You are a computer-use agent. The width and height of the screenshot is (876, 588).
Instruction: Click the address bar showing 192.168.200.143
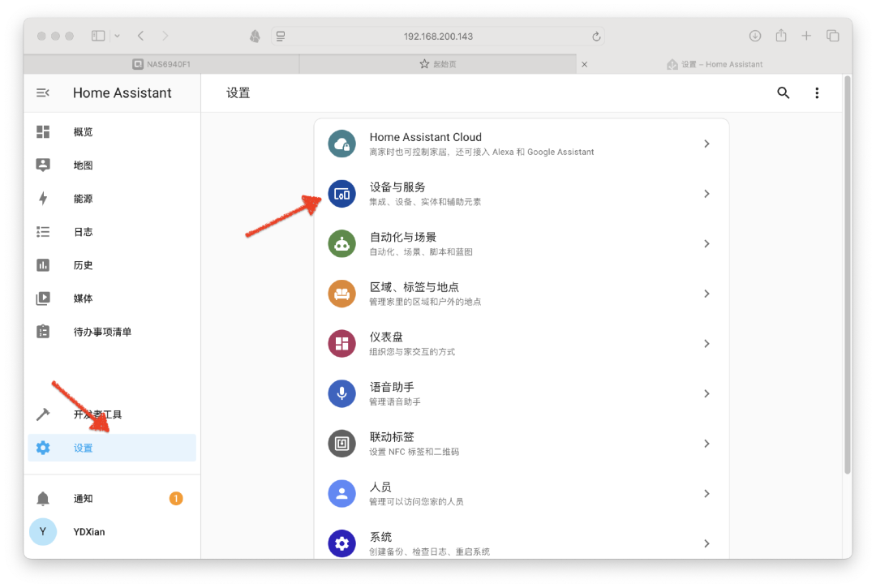click(x=438, y=36)
